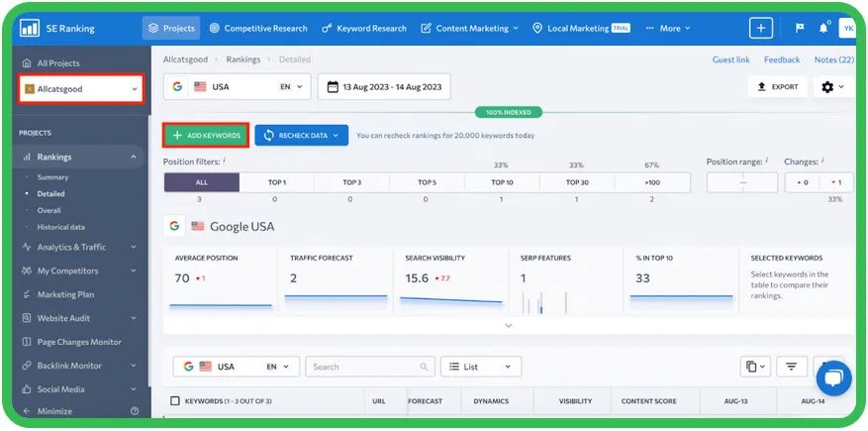Open the live chat bubble
This screenshot has width=868, height=431.
coord(833,378)
